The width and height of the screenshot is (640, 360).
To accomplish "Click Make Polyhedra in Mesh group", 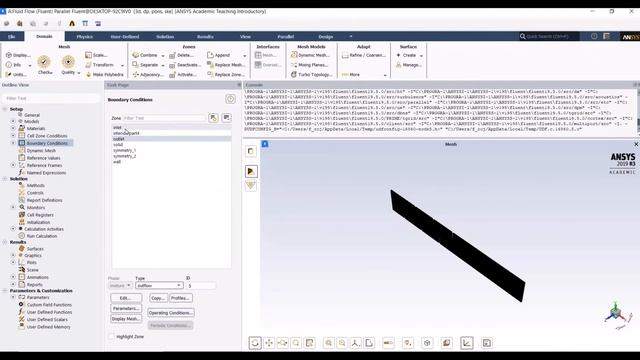I will click(x=104, y=74).
